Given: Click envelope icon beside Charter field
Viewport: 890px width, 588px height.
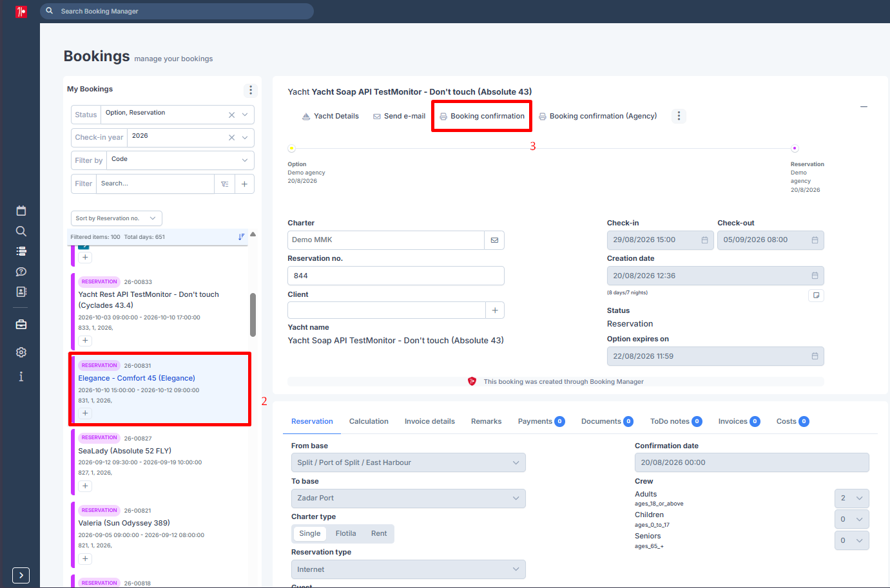Looking at the screenshot, I should 494,240.
